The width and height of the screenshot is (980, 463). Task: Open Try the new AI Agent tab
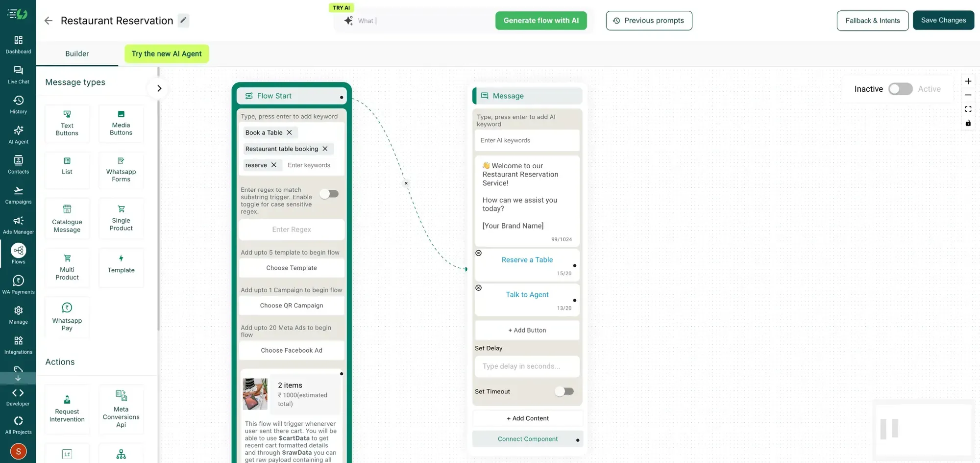coord(167,54)
